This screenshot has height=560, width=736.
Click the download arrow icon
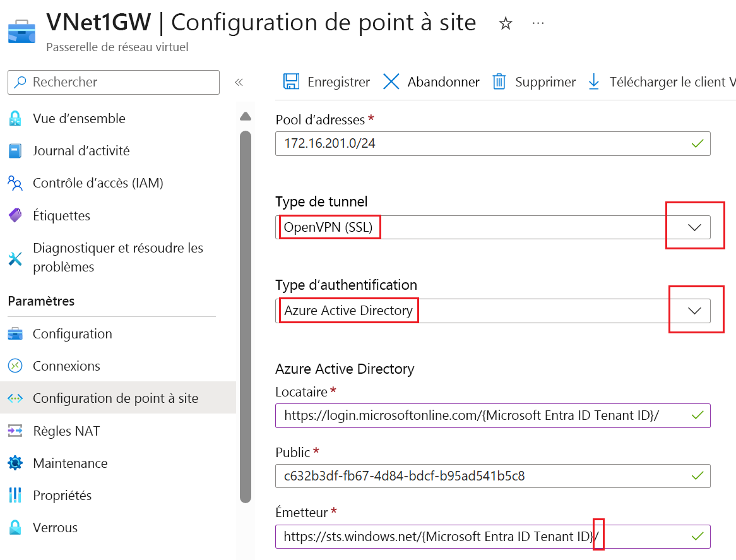click(594, 81)
